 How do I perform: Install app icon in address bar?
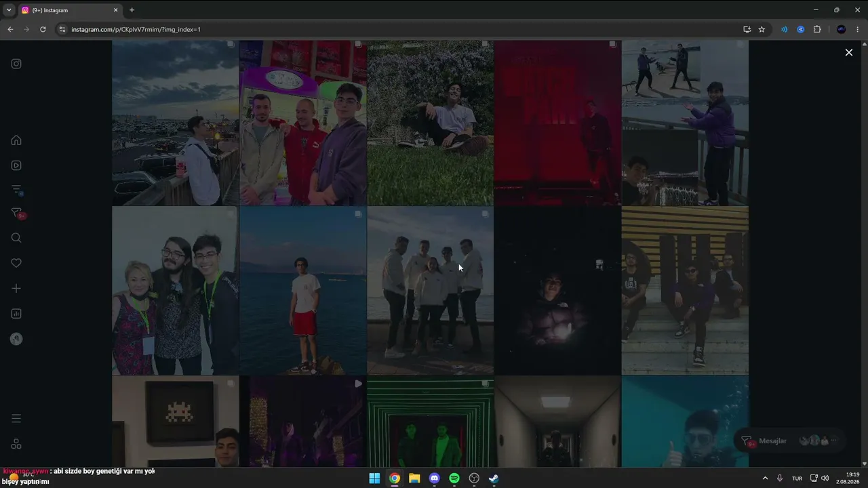click(x=747, y=29)
